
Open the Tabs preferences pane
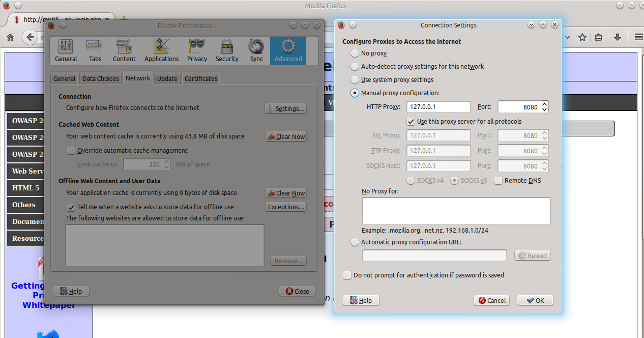[95, 51]
